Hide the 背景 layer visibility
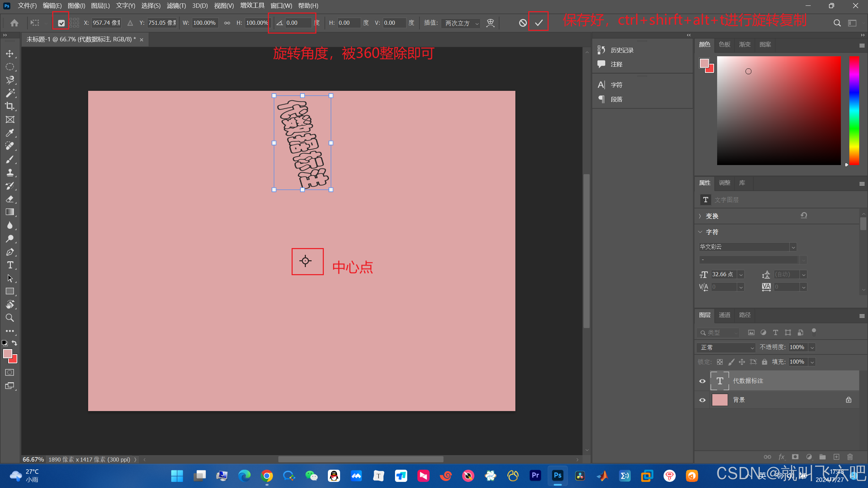 (x=702, y=400)
